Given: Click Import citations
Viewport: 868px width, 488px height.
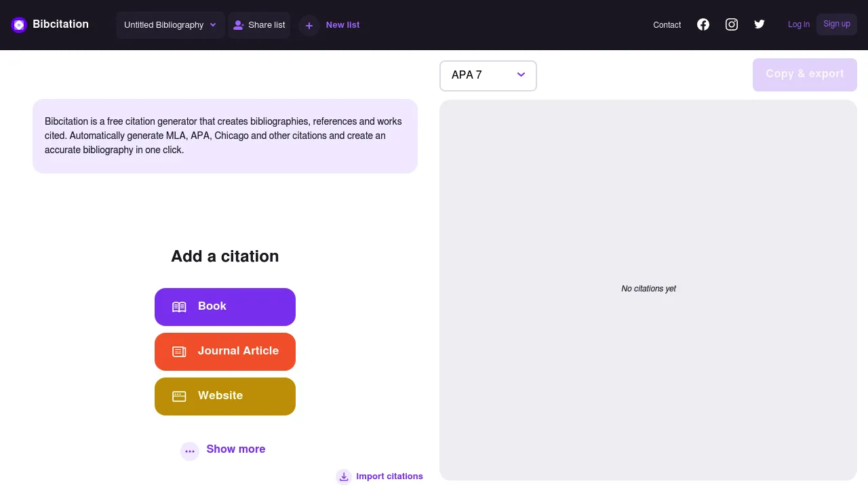Looking at the screenshot, I should (x=389, y=476).
